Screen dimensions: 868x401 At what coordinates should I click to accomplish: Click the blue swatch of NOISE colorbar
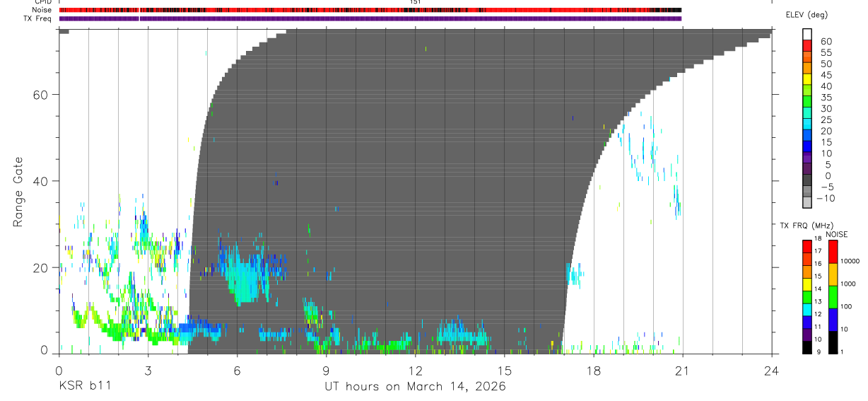pyautogui.click(x=833, y=320)
